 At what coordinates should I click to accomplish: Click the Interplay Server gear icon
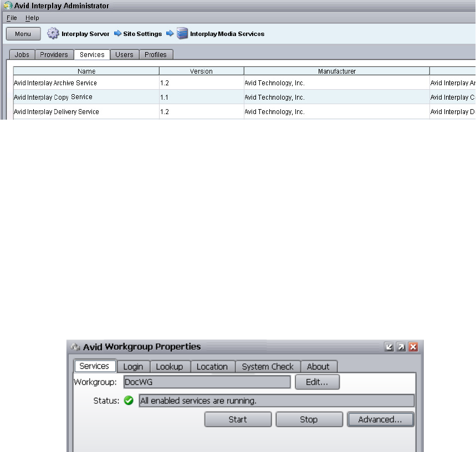tap(53, 33)
